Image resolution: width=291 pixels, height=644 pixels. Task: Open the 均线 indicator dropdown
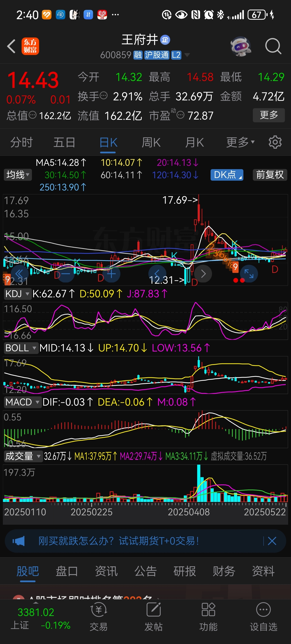(18, 174)
